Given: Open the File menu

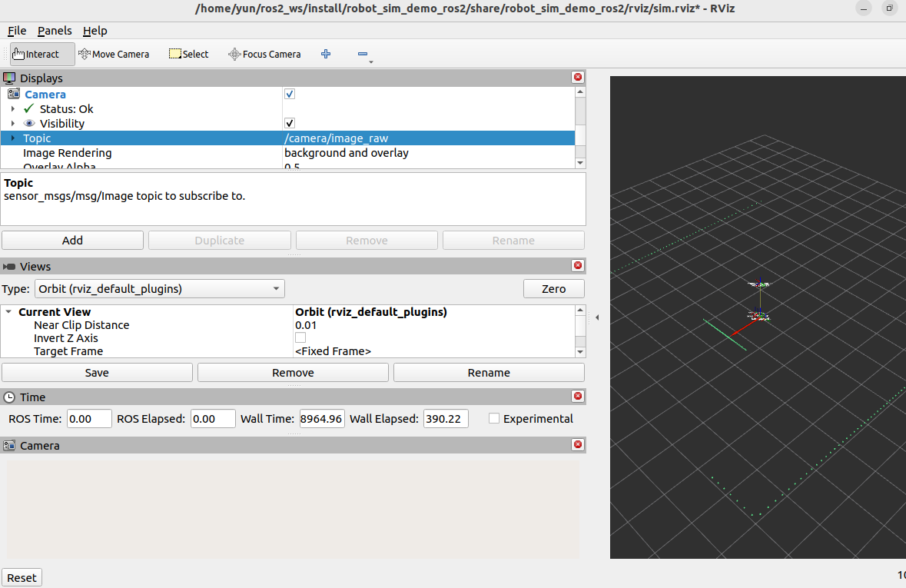Looking at the screenshot, I should [x=17, y=31].
